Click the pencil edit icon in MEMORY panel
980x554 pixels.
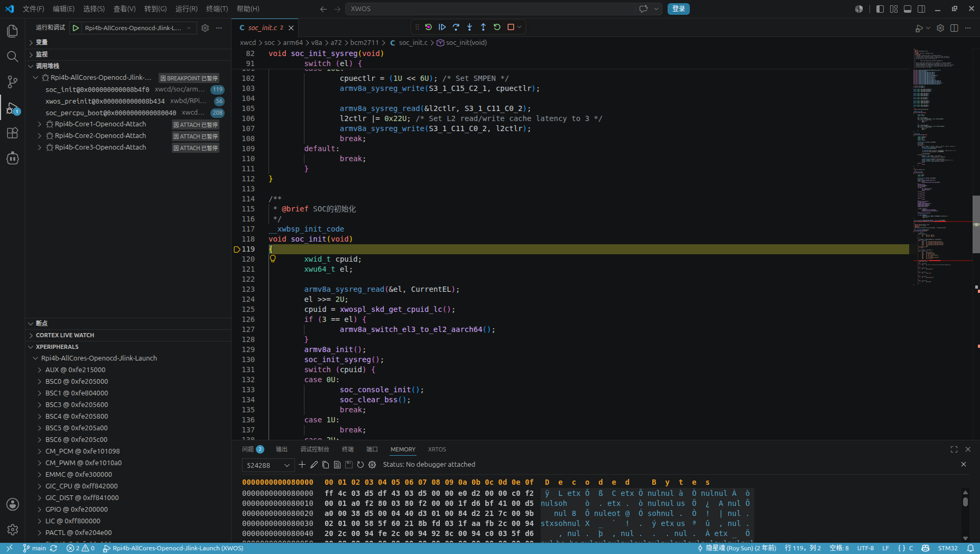click(314, 465)
